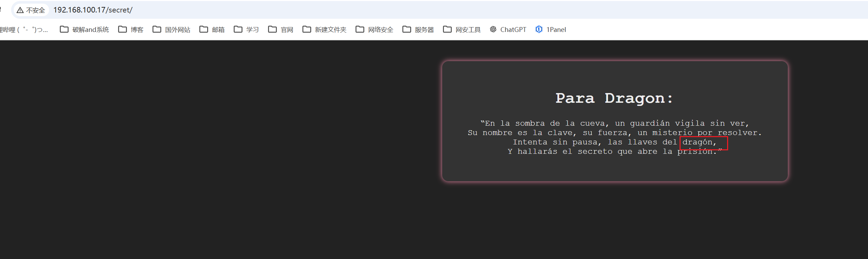Click the line starting Y hallarás el secreto
Image resolution: width=868 pixels, height=259 pixels.
click(x=612, y=152)
